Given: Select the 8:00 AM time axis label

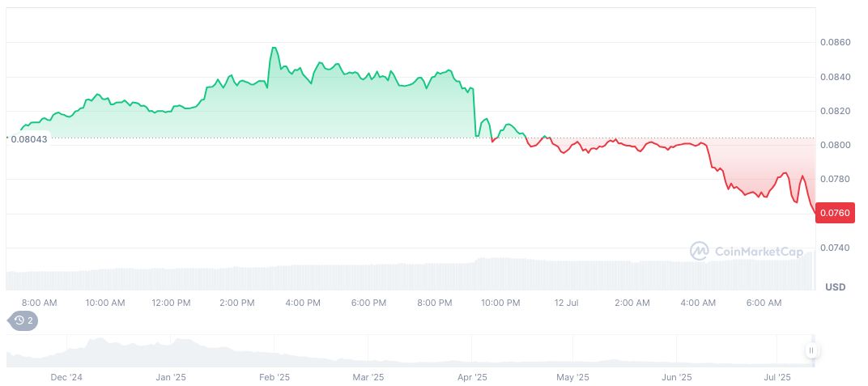Looking at the screenshot, I should pyautogui.click(x=39, y=303).
